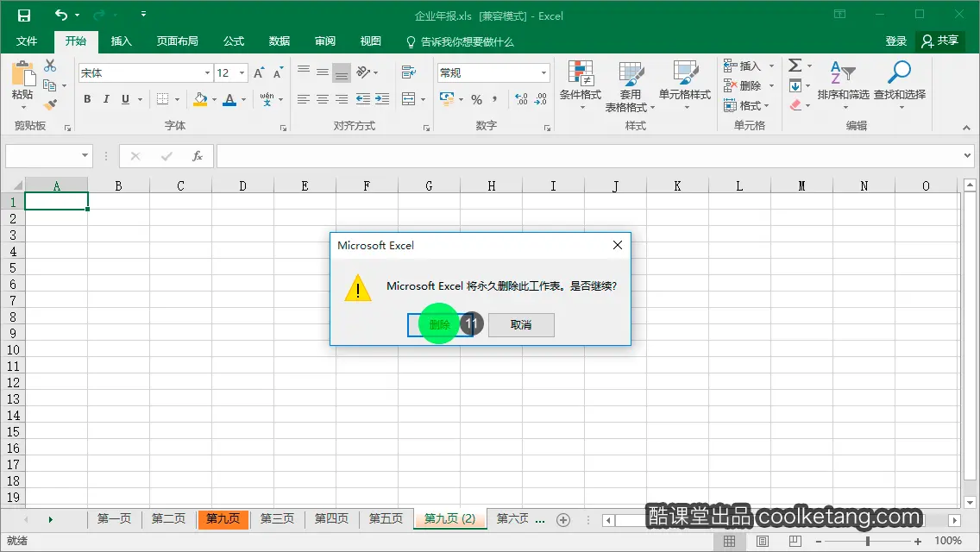The image size is (980, 552).
Task: Switch to the 页面布局 Page Layout tab
Action: [178, 41]
